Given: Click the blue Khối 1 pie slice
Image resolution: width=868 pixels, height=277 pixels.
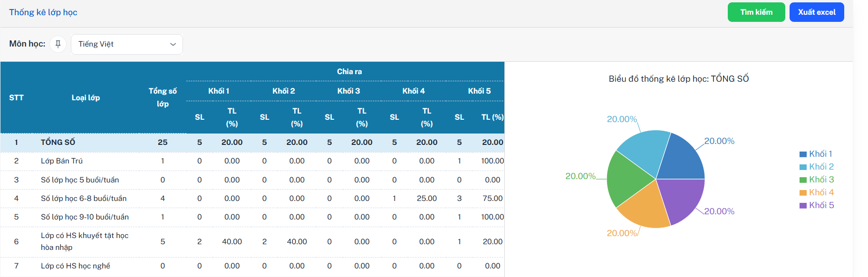Looking at the screenshot, I should coord(682,157).
